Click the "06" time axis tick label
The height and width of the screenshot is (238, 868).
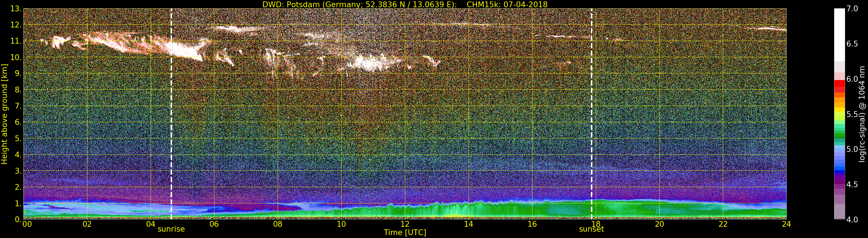[x=214, y=224]
